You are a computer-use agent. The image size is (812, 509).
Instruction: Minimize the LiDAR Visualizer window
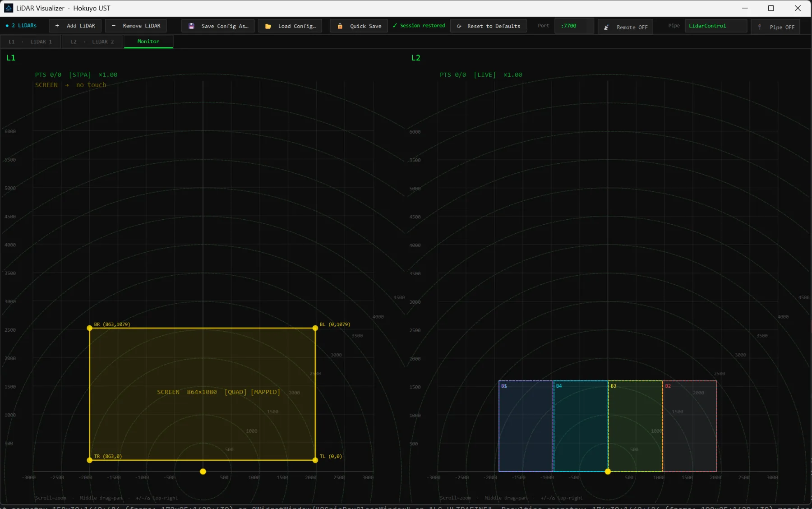point(745,8)
